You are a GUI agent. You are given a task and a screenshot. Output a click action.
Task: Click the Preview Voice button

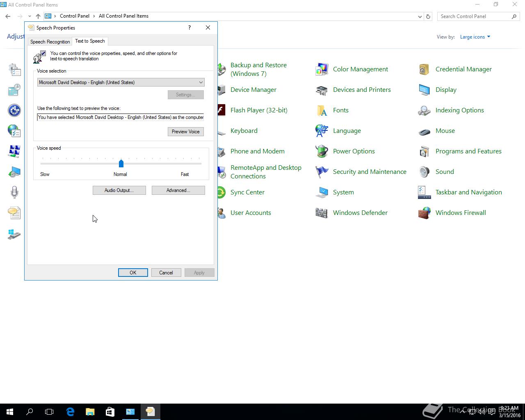pyautogui.click(x=185, y=132)
